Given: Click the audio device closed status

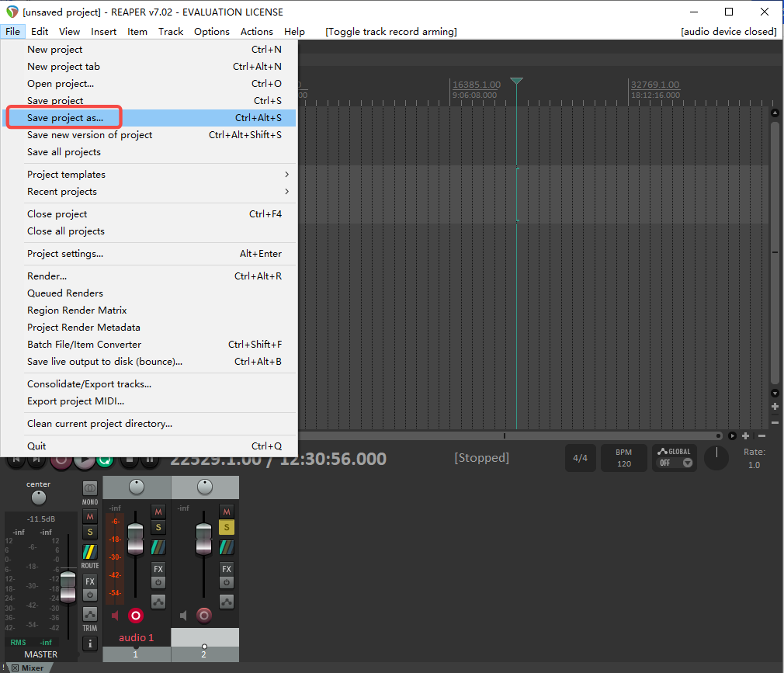Looking at the screenshot, I should tap(729, 32).
